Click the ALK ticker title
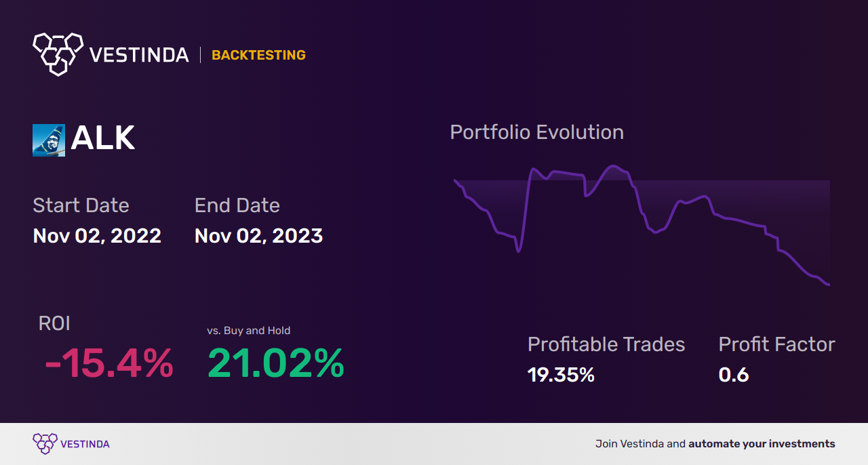The image size is (868, 465). [x=103, y=138]
